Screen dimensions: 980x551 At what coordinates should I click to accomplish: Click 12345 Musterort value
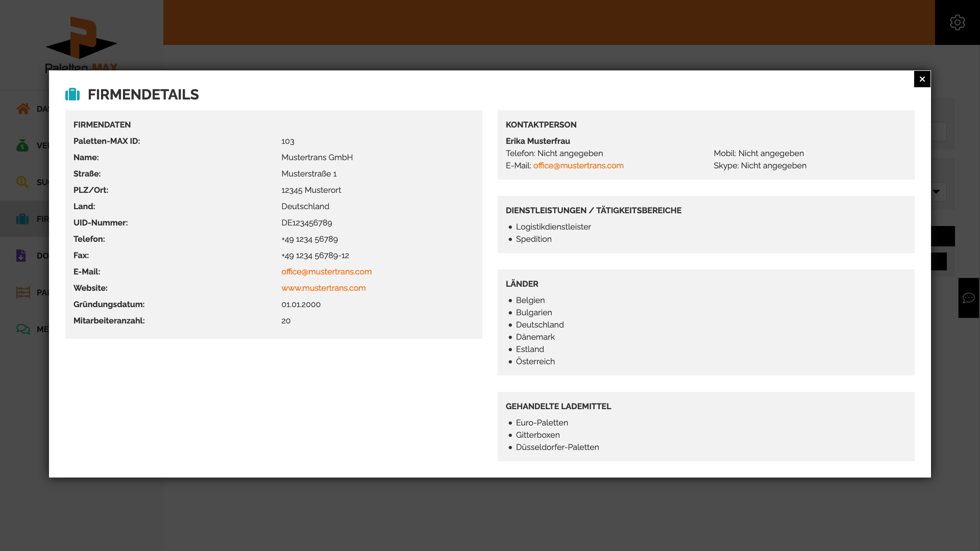[311, 190]
